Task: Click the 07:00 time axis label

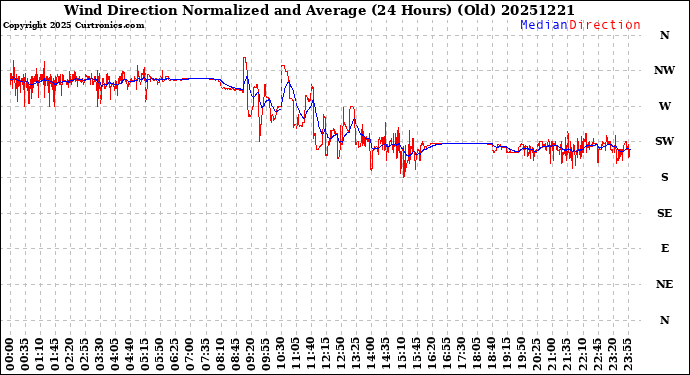Action: 190,354
